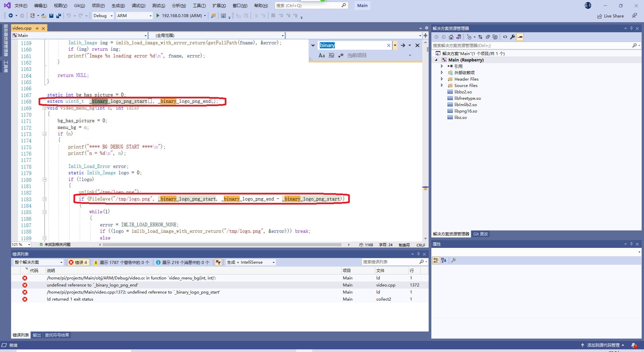Click the Home icon in Solution Explorer

coord(451,37)
